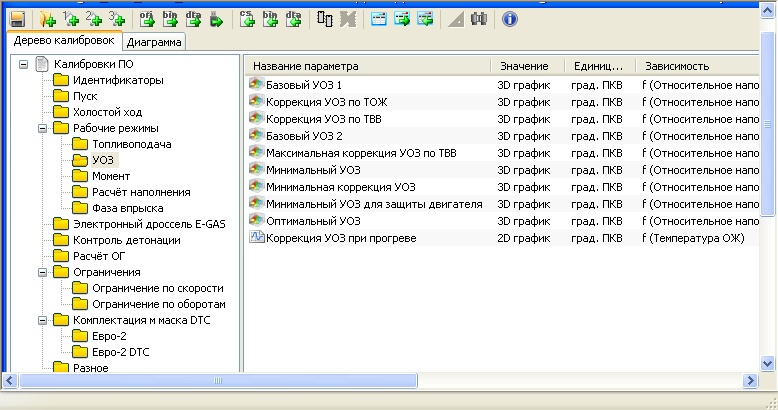Click the save (floppy disk) toolbar icon
Screen dimensions: 778x410
17,18
